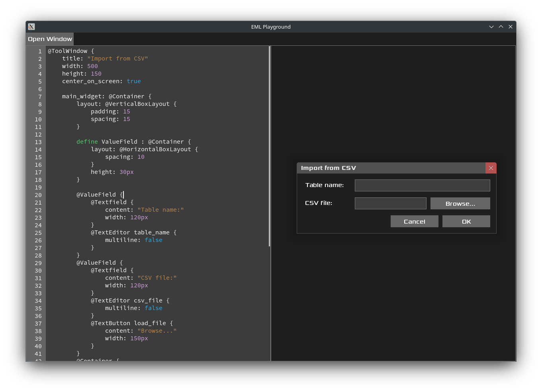
Task: Click the "Import from CSV" string in code
Action: [x=117, y=59]
